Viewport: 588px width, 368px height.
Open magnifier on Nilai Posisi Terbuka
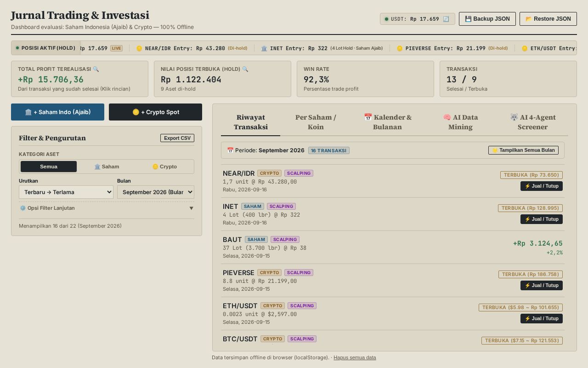tap(245, 69)
